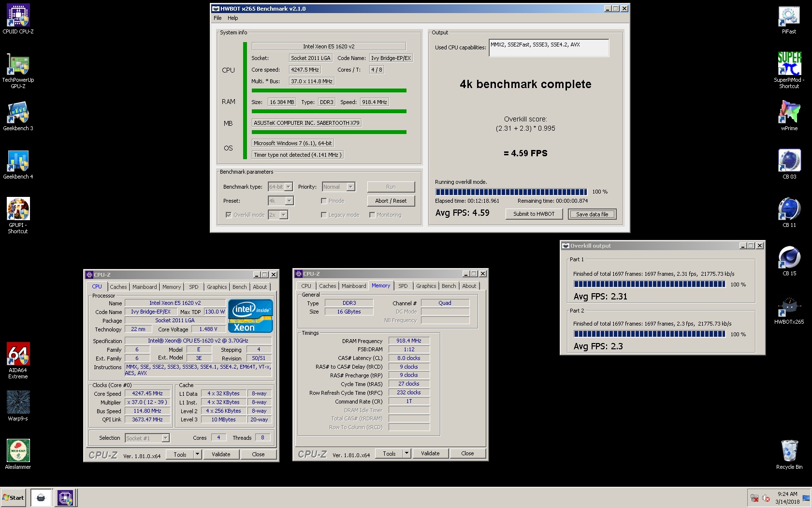Click the Intel Xeon logo in CPU-Z
The height and width of the screenshot is (508, 812).
pyautogui.click(x=250, y=316)
